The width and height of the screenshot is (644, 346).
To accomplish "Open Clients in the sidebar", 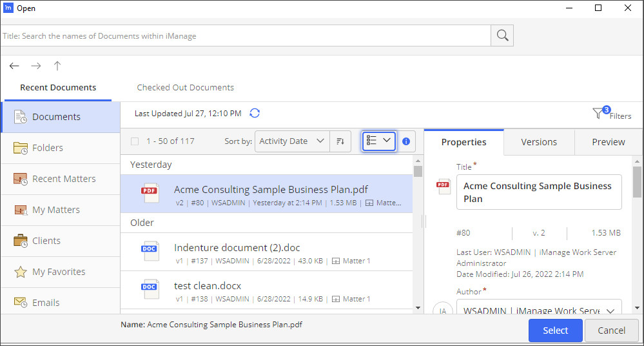I will (x=61, y=241).
